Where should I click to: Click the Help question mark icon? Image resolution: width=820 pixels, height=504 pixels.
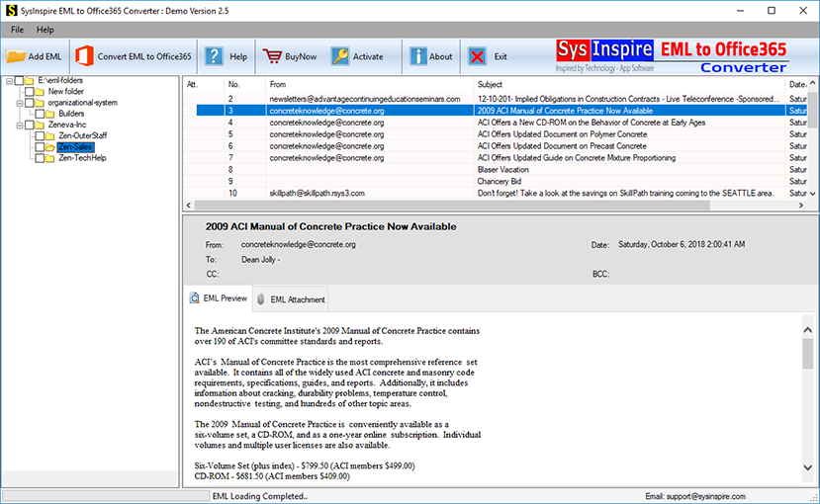tap(214, 56)
